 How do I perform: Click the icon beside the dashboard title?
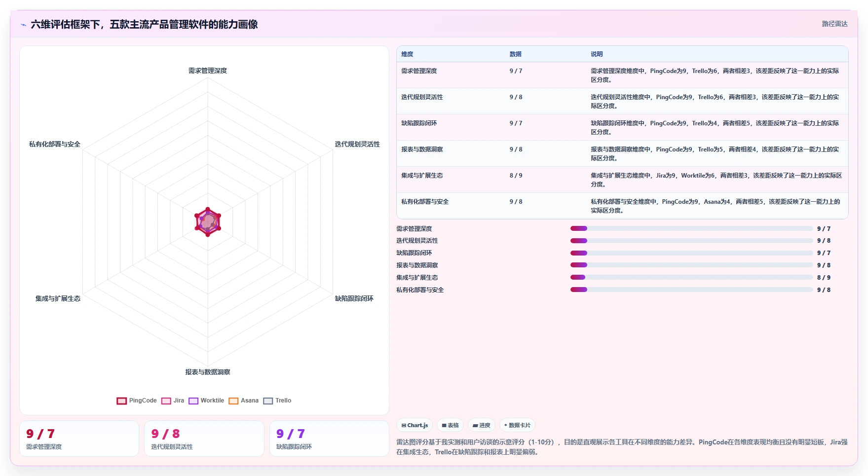pos(23,25)
